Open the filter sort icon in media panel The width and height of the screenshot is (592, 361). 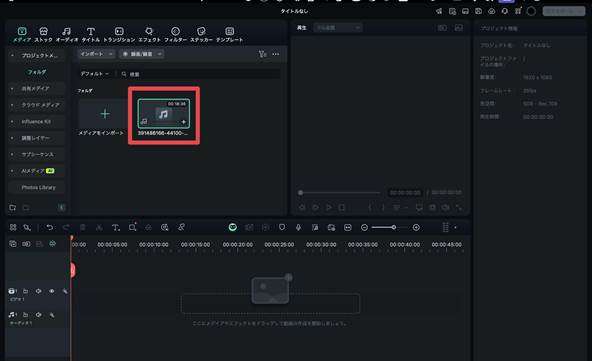[x=262, y=54]
